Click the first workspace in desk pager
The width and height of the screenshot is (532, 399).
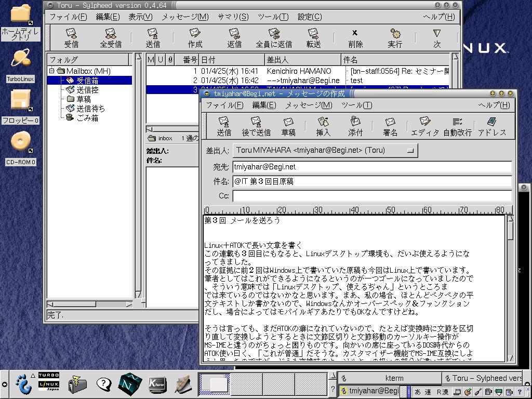tap(214, 384)
